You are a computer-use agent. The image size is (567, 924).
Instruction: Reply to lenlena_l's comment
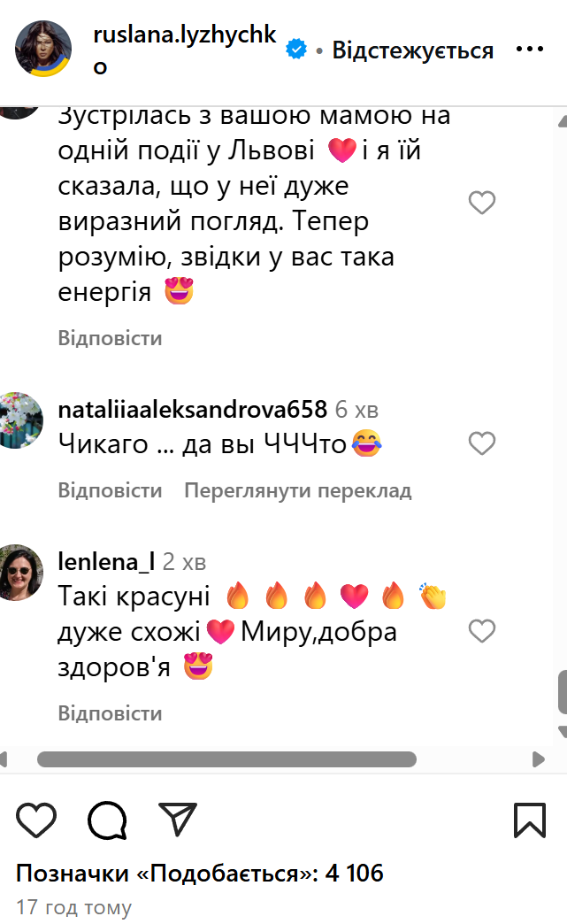(x=110, y=713)
